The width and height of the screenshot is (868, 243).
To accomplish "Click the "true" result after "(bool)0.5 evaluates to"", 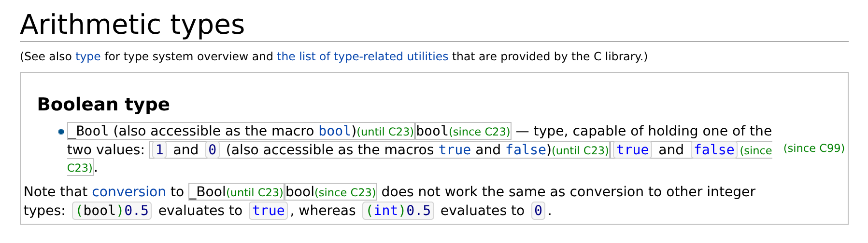I will (269, 211).
